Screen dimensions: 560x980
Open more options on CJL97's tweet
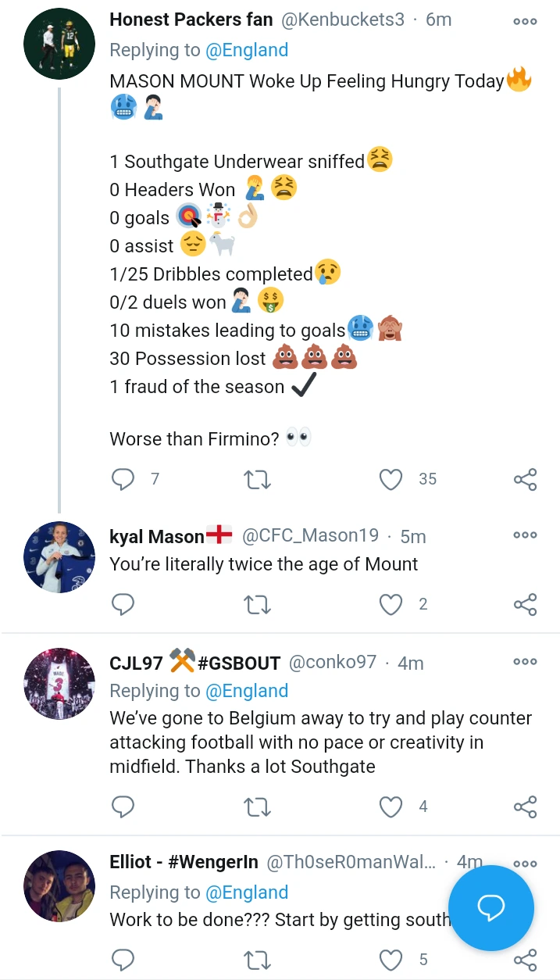pos(525,662)
